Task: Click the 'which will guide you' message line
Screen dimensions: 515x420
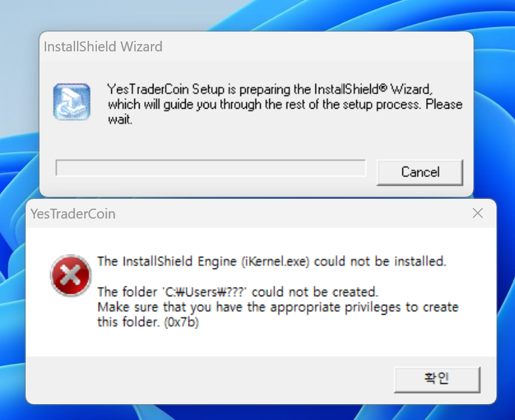Action: [x=285, y=105]
